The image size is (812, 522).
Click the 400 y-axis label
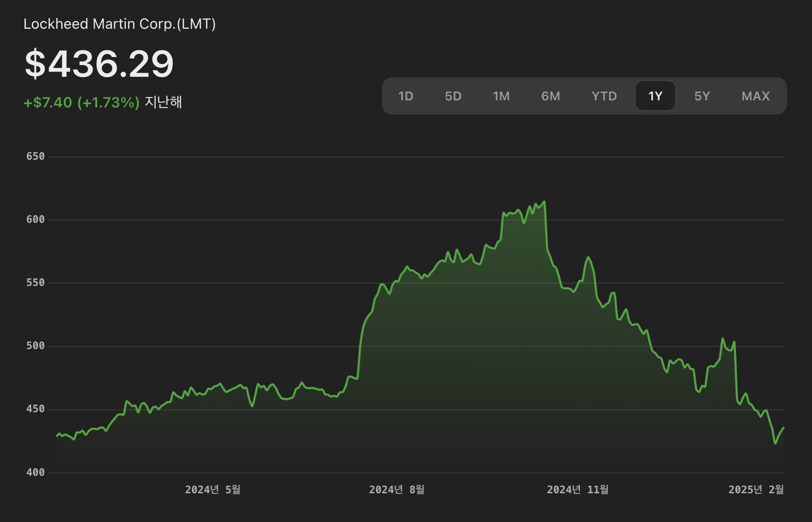point(35,472)
